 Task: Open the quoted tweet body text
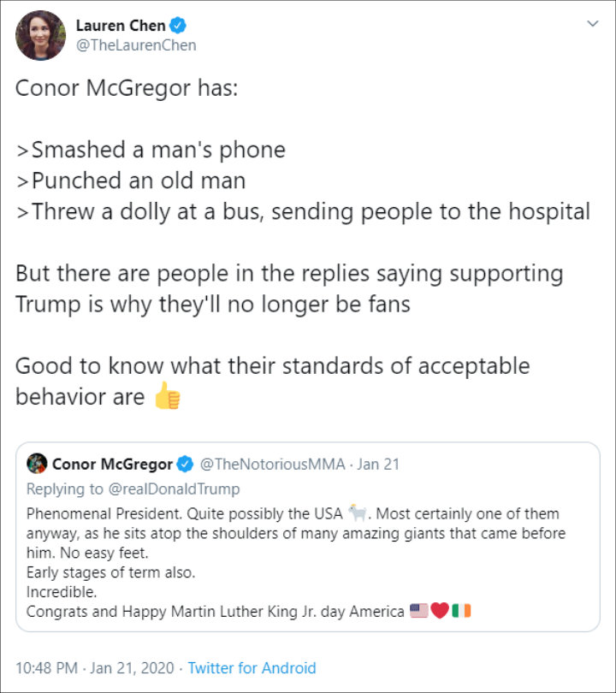tap(296, 562)
